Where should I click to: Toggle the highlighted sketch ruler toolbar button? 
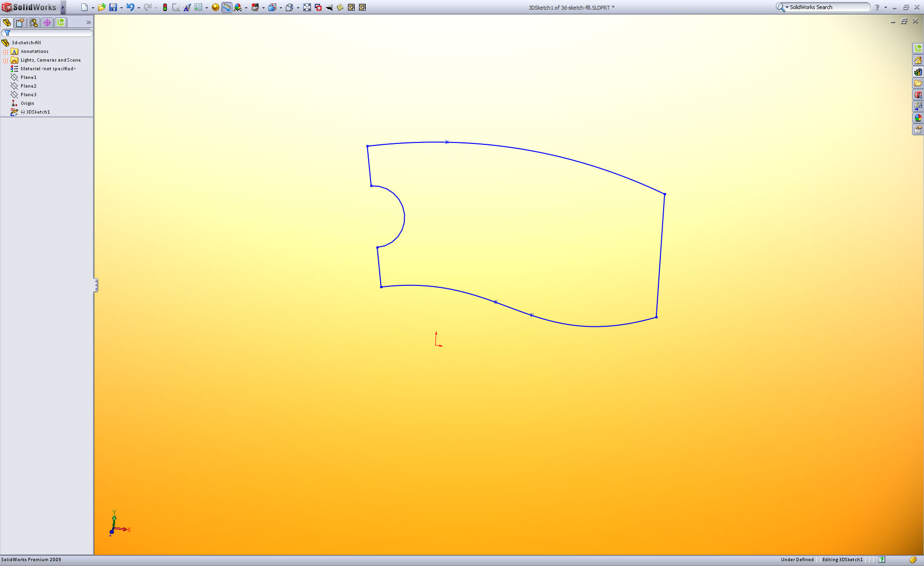coord(227,7)
